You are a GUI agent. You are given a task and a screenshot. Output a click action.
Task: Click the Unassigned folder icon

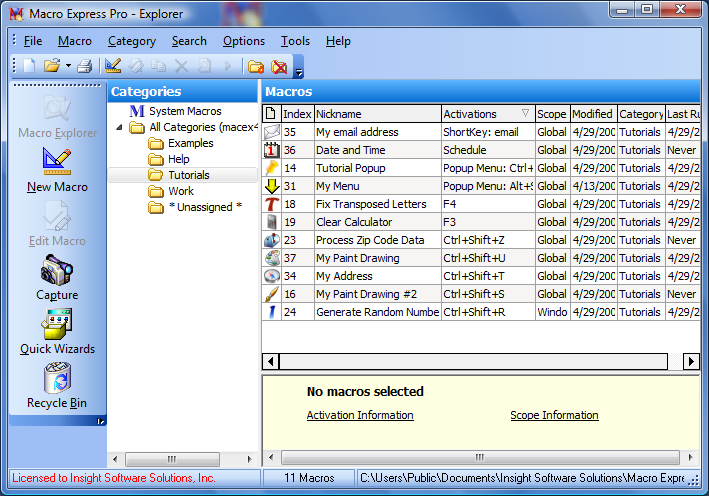point(156,208)
